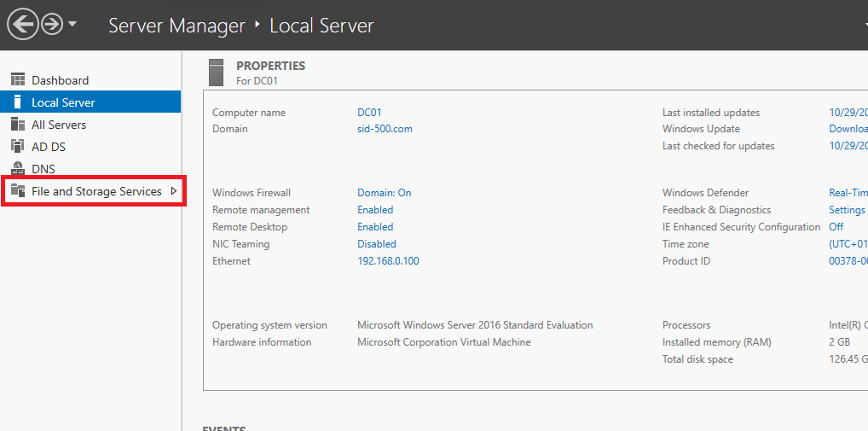Image resolution: width=868 pixels, height=431 pixels.
Task: Click the Dashboard icon in sidebar
Action: coord(18,80)
